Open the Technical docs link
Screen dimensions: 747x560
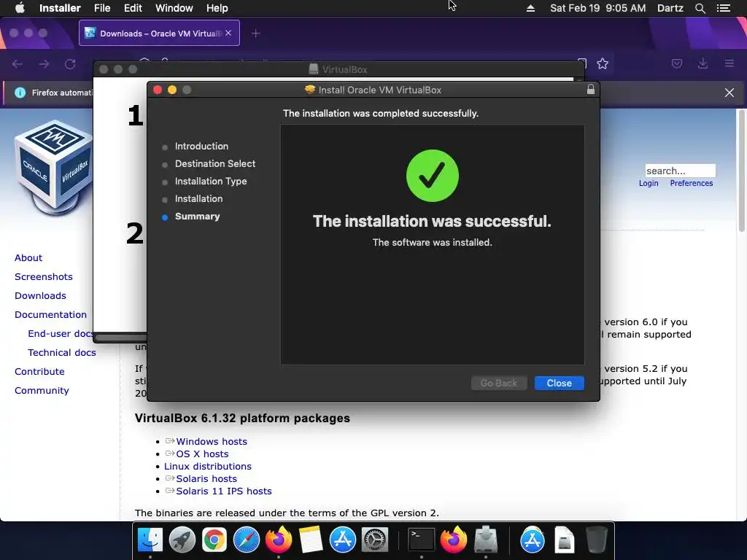pyautogui.click(x=62, y=353)
